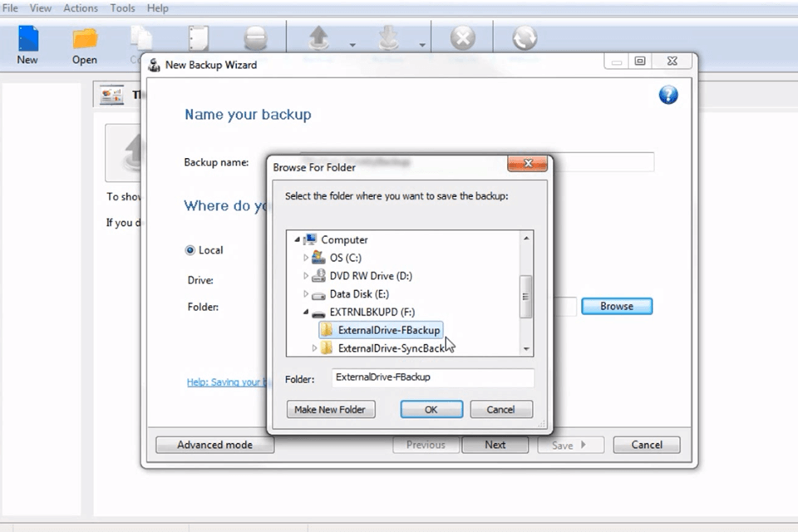Image resolution: width=798 pixels, height=532 pixels.
Task: Open the Actions menu
Action: tap(80, 7)
